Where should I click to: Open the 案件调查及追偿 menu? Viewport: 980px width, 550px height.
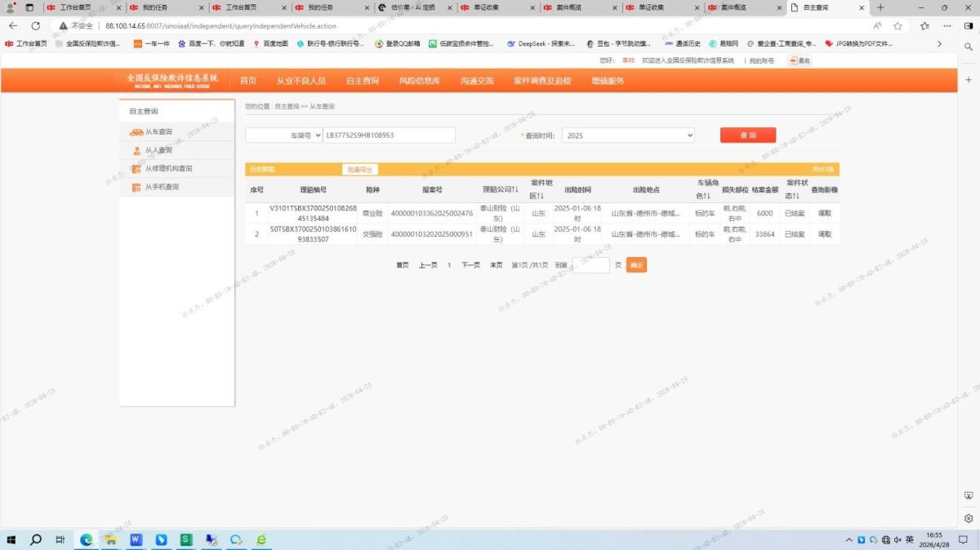[542, 81]
